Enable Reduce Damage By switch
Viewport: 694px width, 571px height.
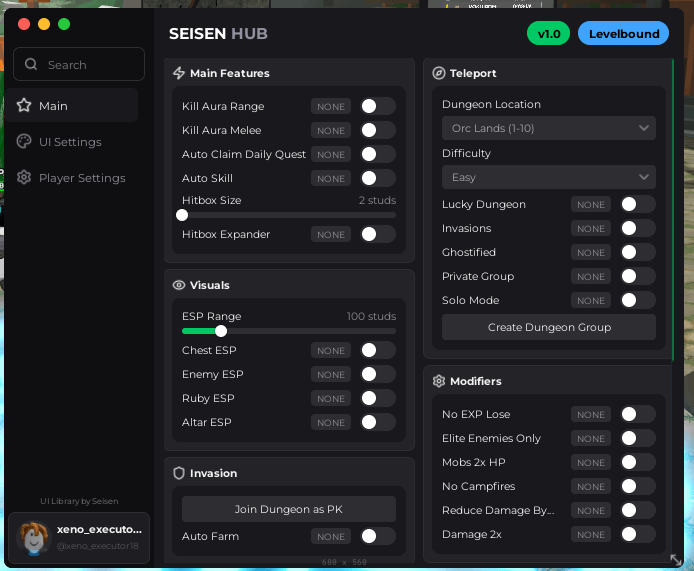(638, 510)
